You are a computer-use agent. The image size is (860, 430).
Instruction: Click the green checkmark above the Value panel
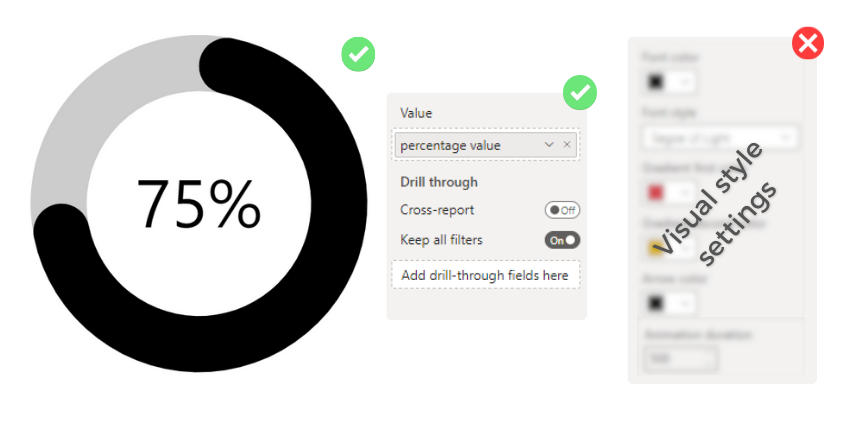[x=580, y=92]
